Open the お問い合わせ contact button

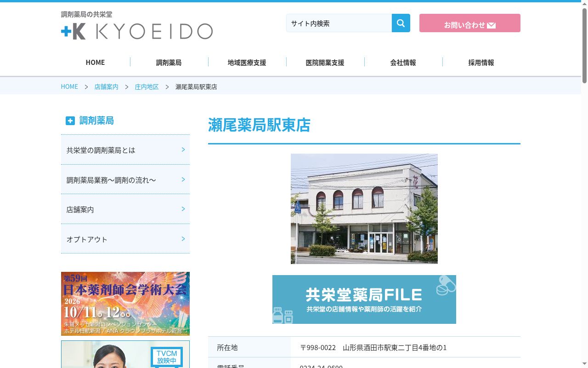point(469,23)
